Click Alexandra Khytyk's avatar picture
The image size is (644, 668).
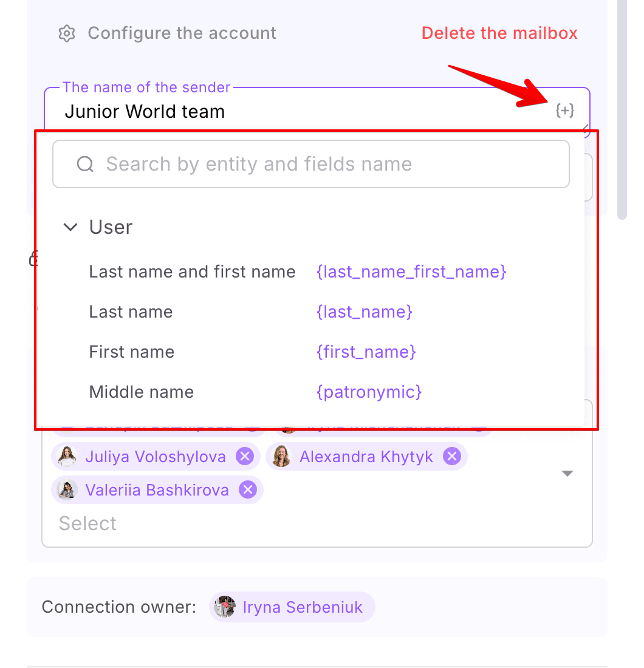click(x=281, y=457)
